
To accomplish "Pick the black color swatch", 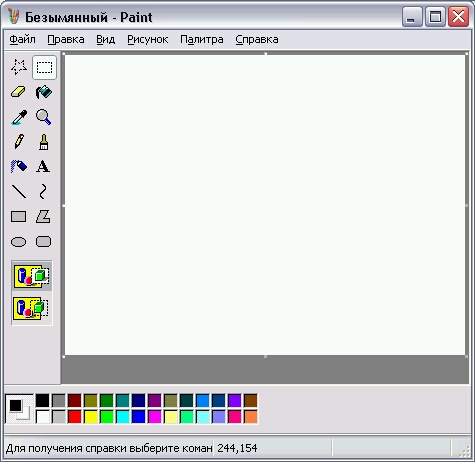I will click(x=42, y=401).
